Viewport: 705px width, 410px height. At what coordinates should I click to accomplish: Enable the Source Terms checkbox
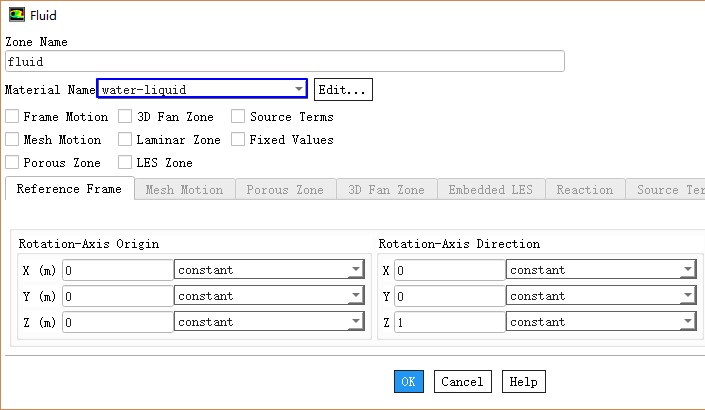point(238,116)
